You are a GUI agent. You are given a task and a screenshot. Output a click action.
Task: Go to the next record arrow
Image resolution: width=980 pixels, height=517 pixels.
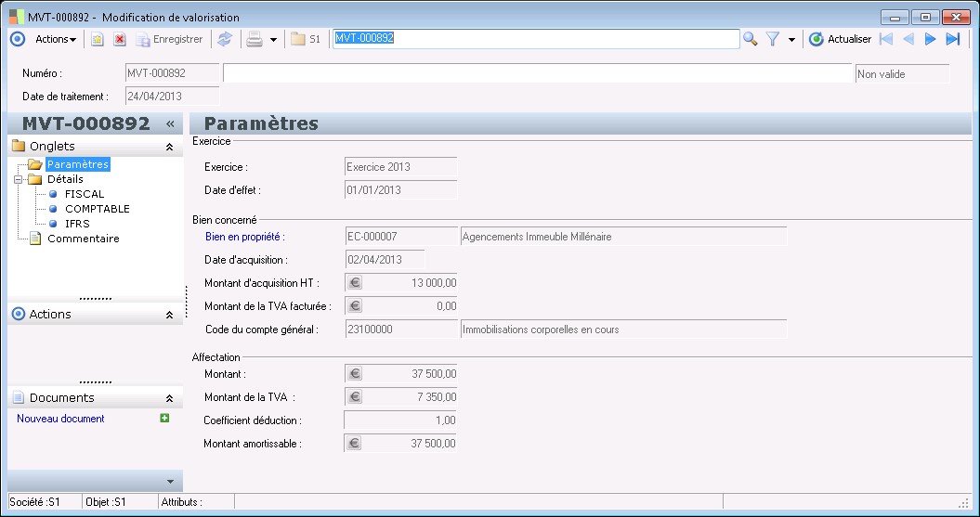[x=930, y=39]
